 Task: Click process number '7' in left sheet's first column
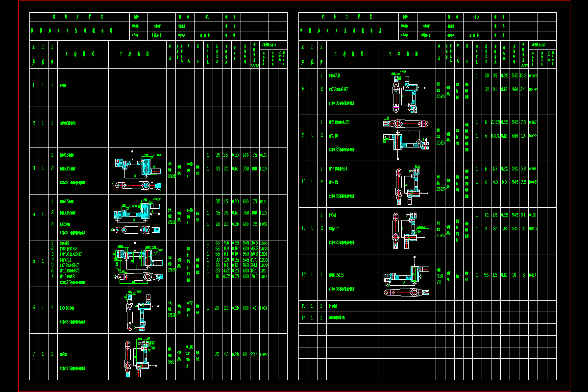coord(34,354)
